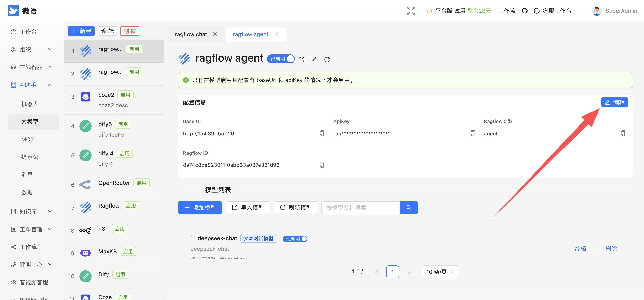Click the 启用 badge on the OpenRouter entry
The height and width of the screenshot is (300, 644).
coord(142,183)
